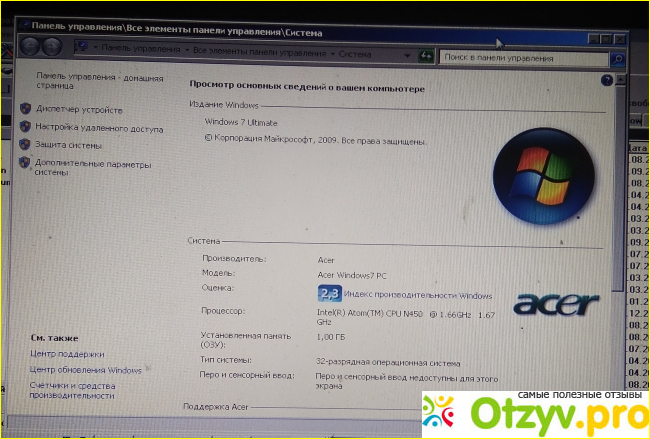Select Все элементы панели управления in breadcrumb
Screen dimensions: 650x439
click(259, 48)
